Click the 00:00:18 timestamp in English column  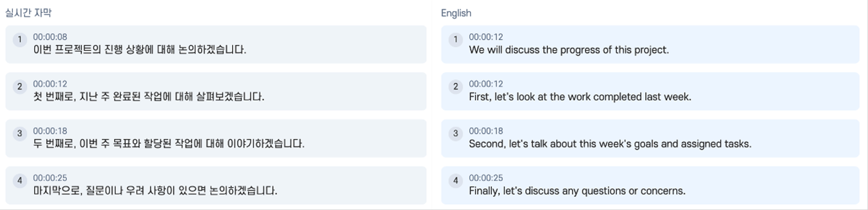485,131
